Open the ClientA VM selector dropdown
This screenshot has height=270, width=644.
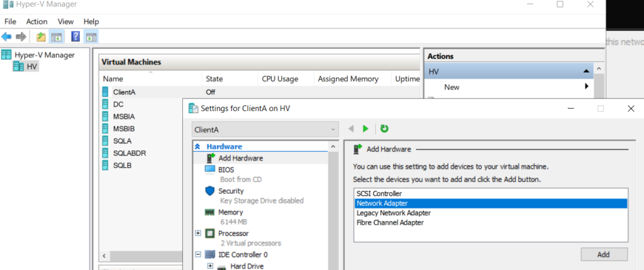click(265, 130)
